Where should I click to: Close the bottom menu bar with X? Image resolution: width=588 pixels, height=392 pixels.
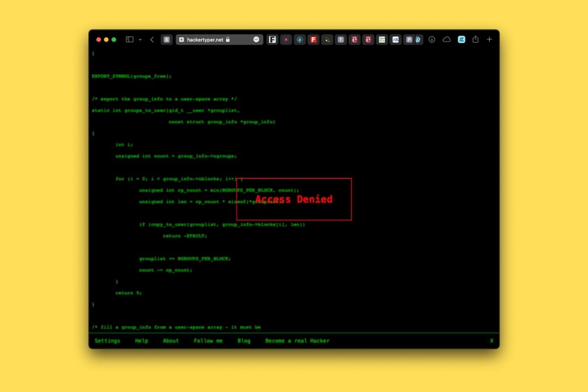pyautogui.click(x=491, y=341)
